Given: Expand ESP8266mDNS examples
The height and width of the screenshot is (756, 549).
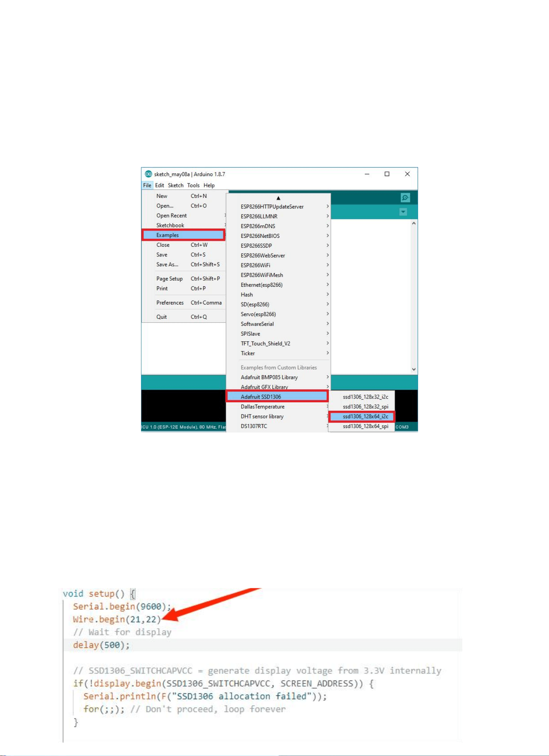Looking at the screenshot, I should tap(278, 226).
